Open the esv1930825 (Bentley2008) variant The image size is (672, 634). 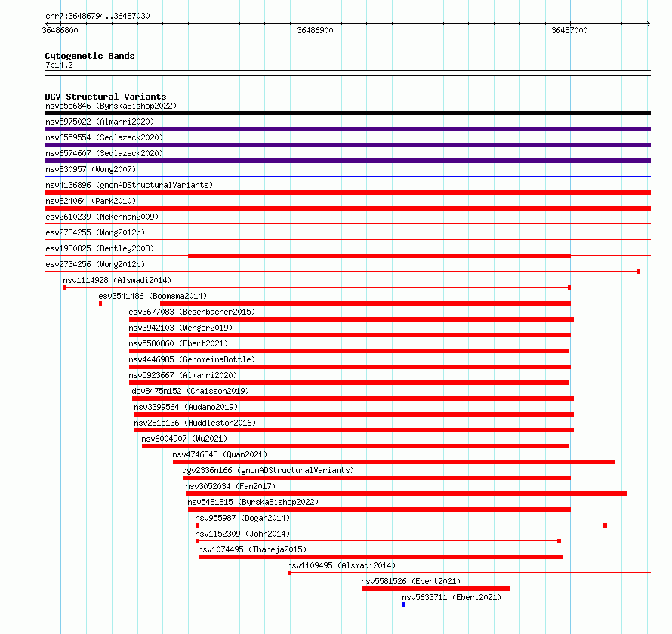coord(100,248)
